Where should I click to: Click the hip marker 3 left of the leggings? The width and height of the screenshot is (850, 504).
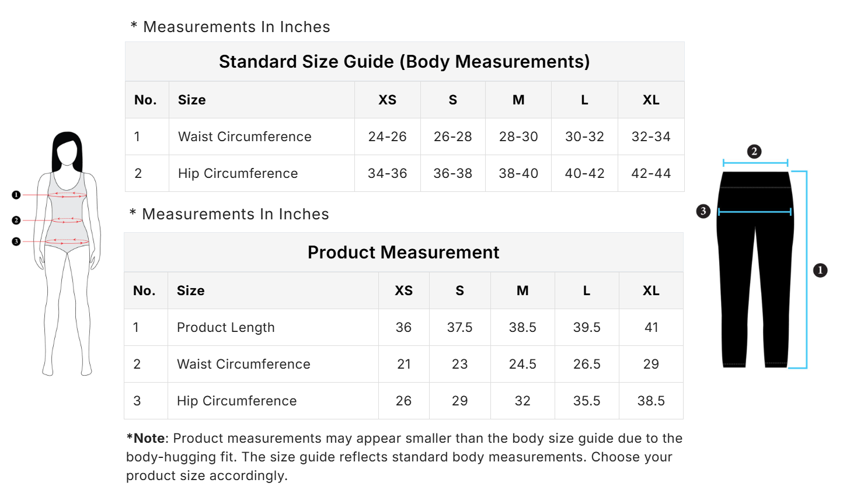pos(703,211)
